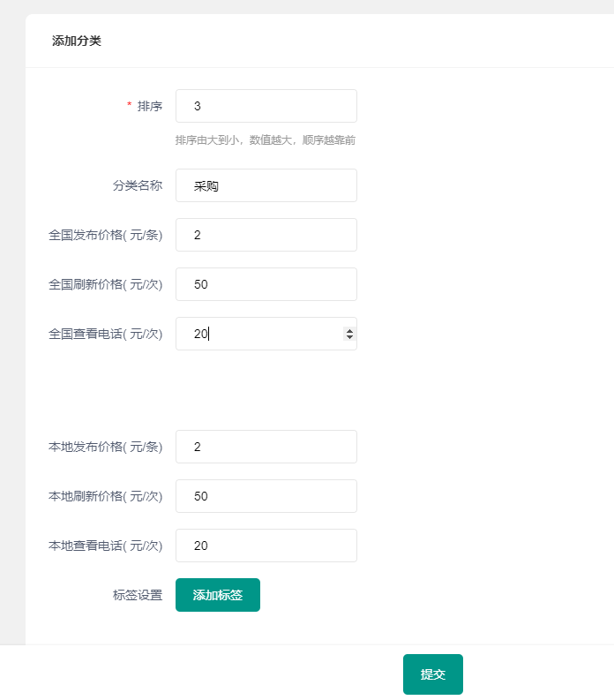Screen dimensions: 614x700
Task: Click the 本地发布价格( 元/条) label
Action: coord(105,447)
